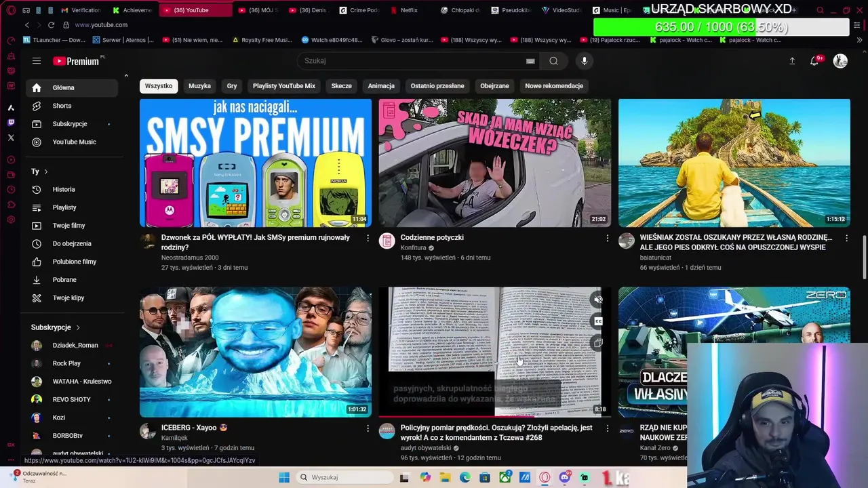This screenshot has width=868, height=488.
Task: Open more options for Dzwonek za PÓŁ WYPŁATY video
Action: [368, 238]
